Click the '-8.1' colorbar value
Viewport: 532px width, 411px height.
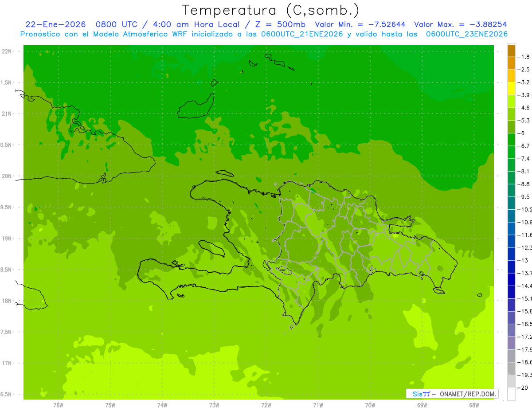pos(524,171)
